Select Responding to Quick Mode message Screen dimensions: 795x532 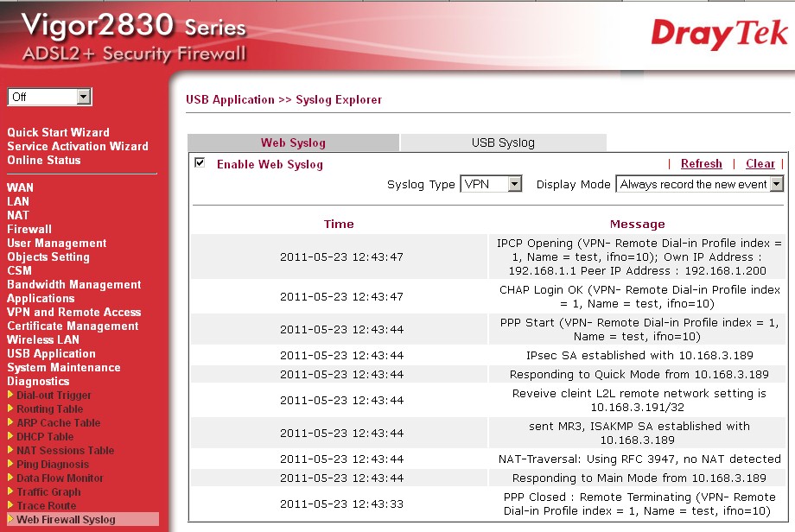click(x=639, y=375)
